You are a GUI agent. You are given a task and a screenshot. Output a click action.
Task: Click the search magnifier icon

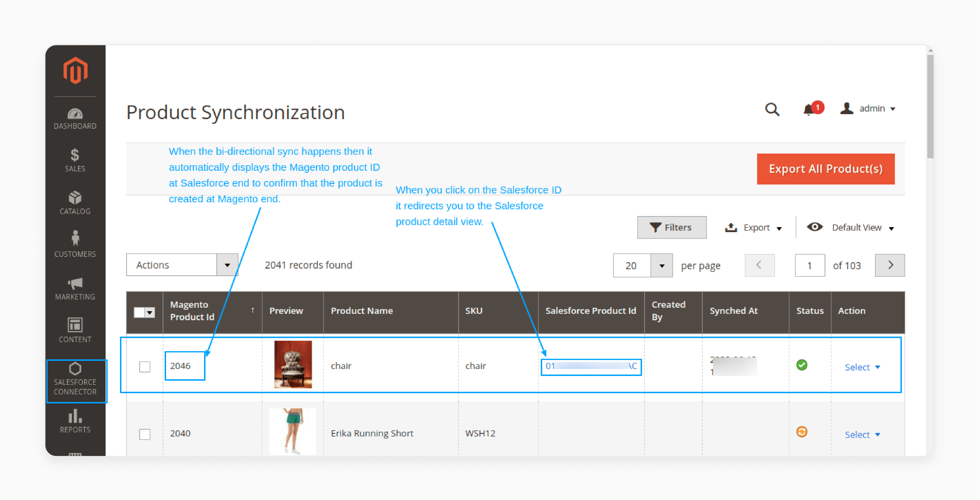click(x=772, y=109)
